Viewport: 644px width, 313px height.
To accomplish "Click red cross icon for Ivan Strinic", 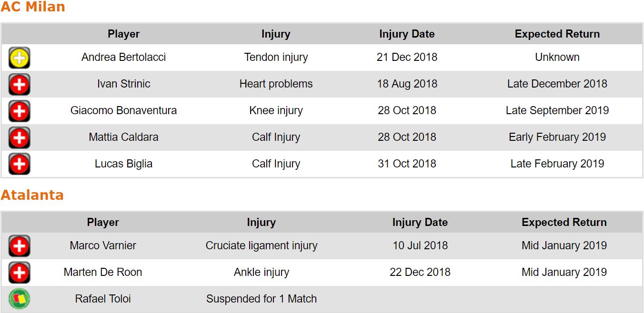I will coord(19,85).
